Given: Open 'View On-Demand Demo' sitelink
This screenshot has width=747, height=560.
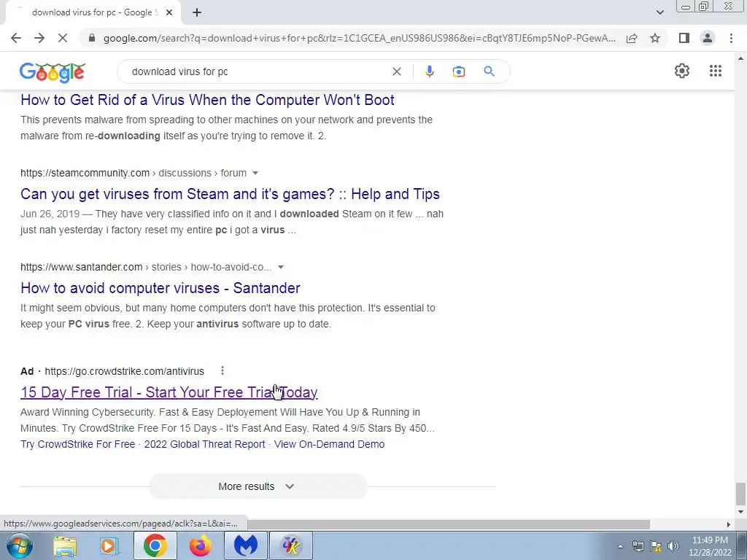Looking at the screenshot, I should [x=329, y=444].
